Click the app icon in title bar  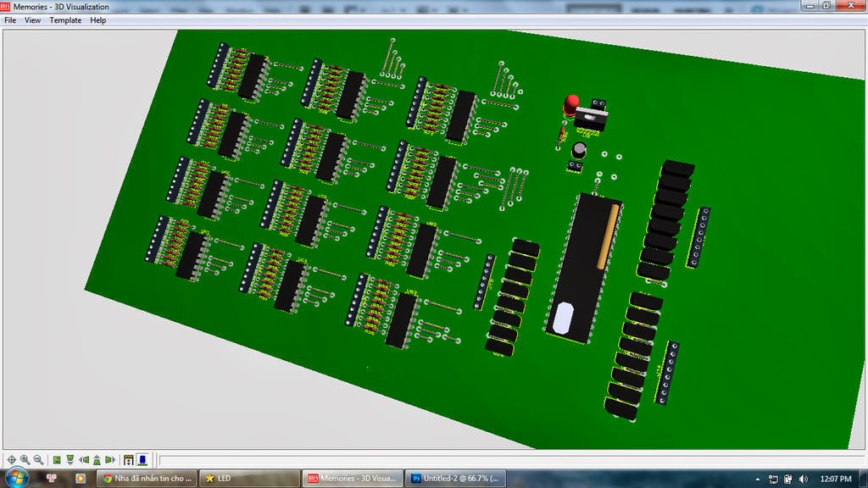point(6,7)
